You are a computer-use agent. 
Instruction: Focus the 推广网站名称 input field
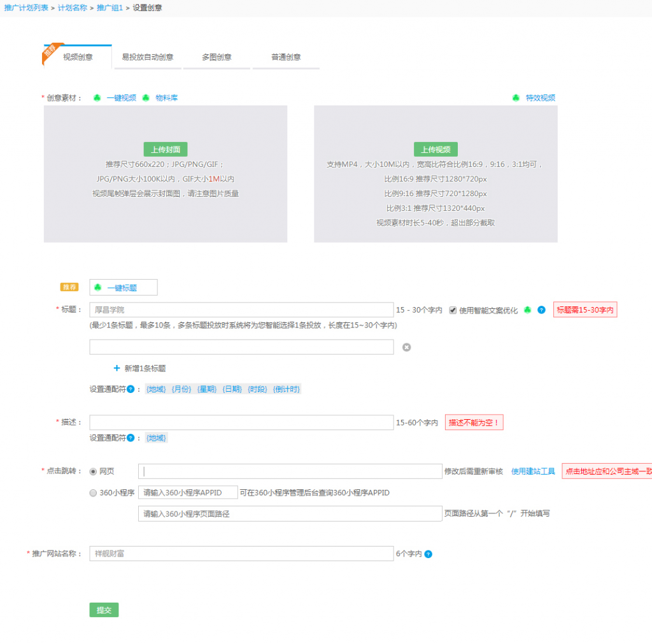pos(241,554)
